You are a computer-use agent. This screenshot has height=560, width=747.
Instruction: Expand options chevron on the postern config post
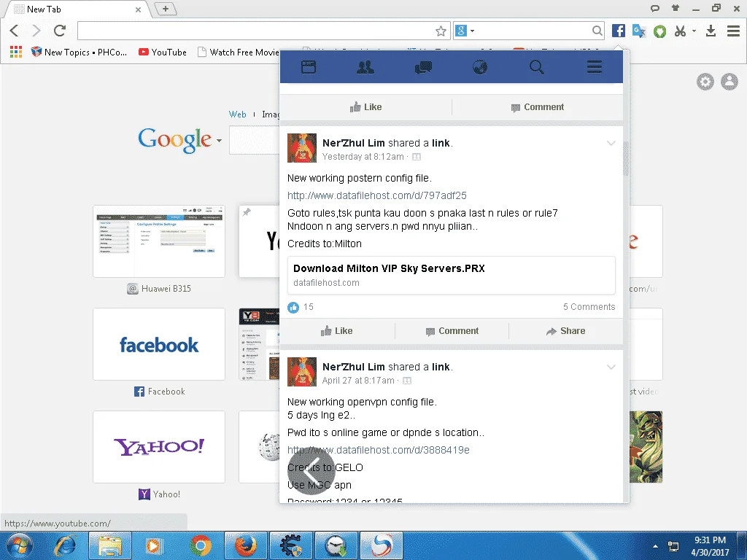[611, 143]
